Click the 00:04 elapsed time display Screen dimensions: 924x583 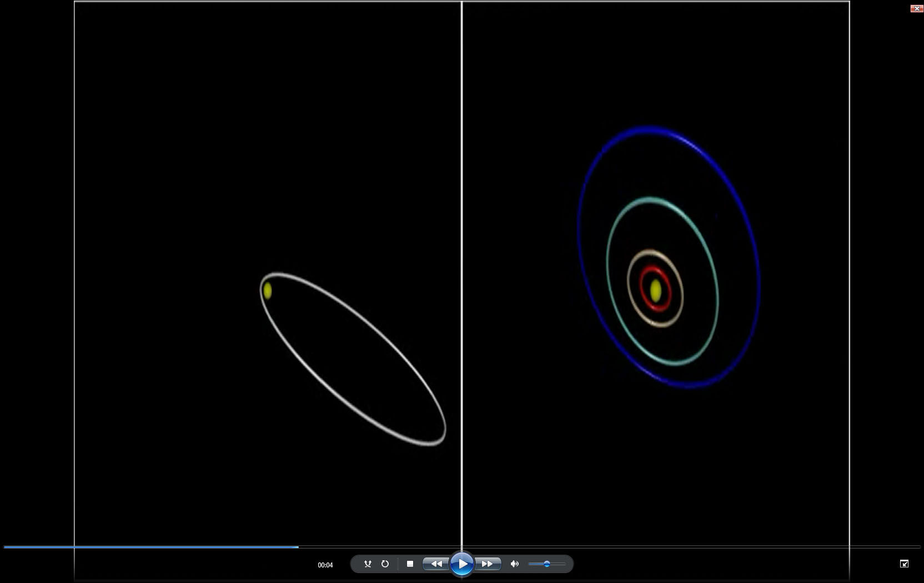coord(325,565)
